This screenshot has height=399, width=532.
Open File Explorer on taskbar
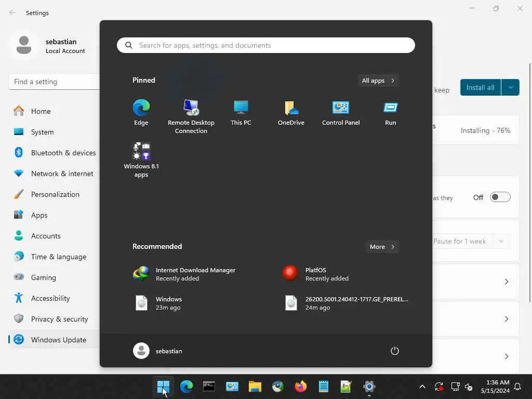click(255, 387)
